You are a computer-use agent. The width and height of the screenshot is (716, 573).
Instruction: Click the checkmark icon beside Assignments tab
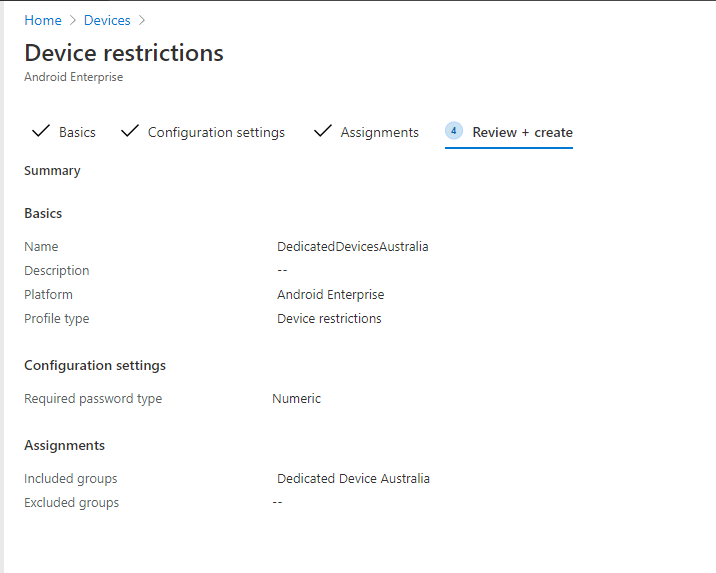click(322, 132)
